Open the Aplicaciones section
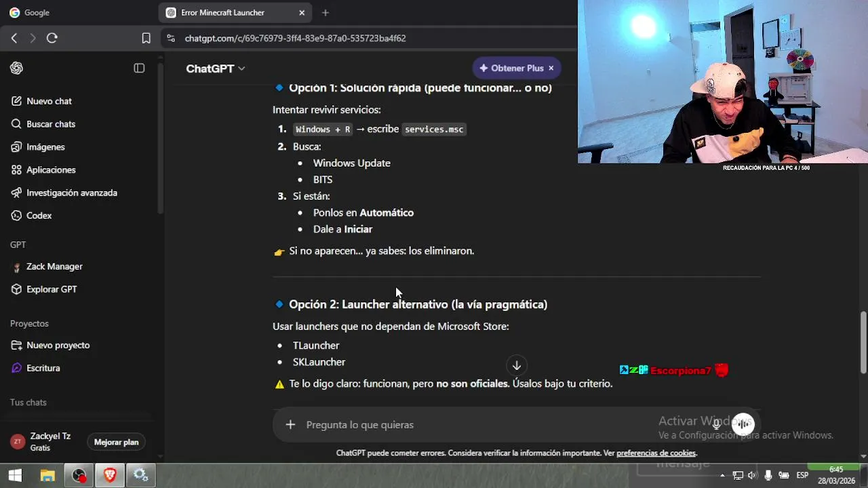This screenshot has width=868, height=488. 51,170
